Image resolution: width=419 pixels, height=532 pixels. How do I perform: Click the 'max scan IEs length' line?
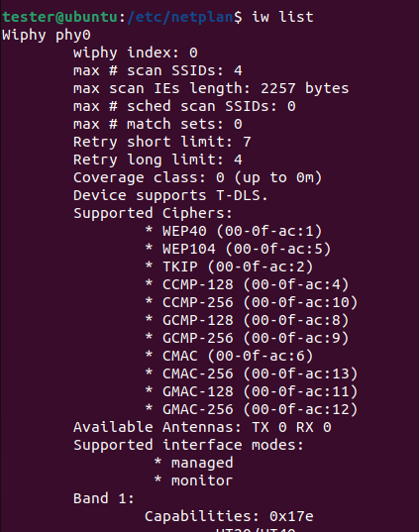point(211,88)
